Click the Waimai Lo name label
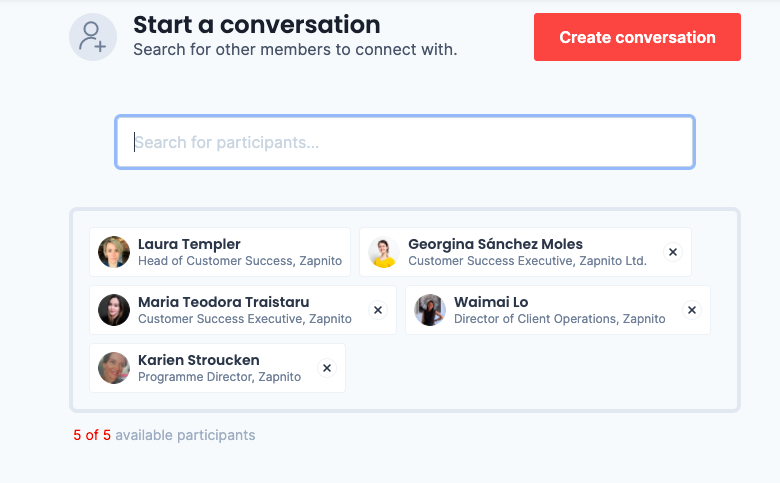 click(x=491, y=302)
